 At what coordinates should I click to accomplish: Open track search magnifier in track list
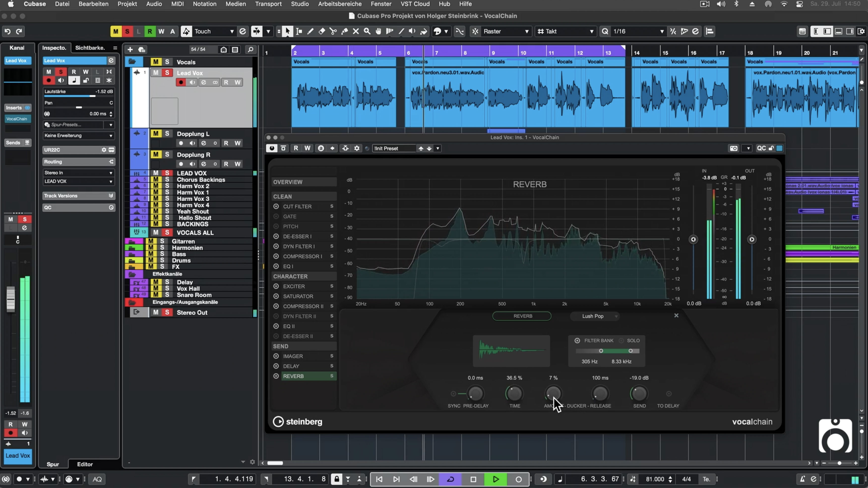tap(250, 49)
